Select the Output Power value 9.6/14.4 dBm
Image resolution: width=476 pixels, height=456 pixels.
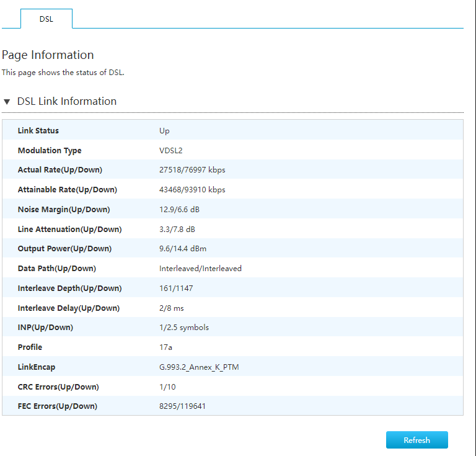[183, 249]
